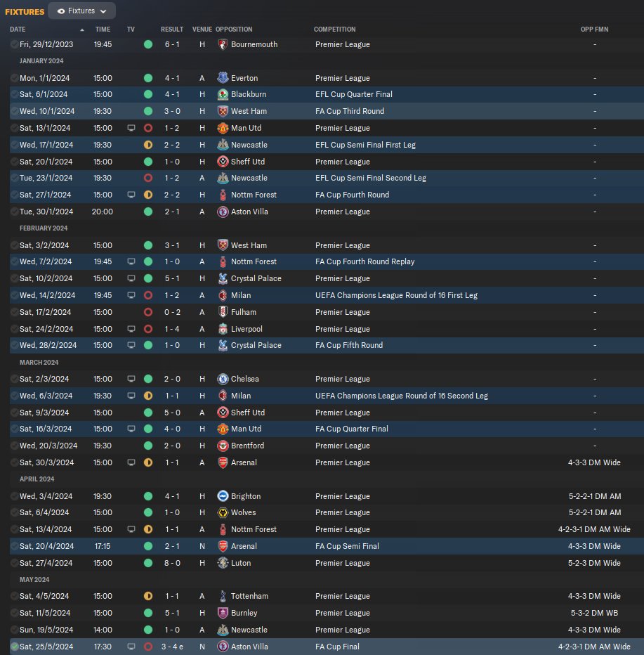Viewport: 644px width, 655px height.
Task: Sort by the OPPOSITION column header
Action: click(x=234, y=30)
